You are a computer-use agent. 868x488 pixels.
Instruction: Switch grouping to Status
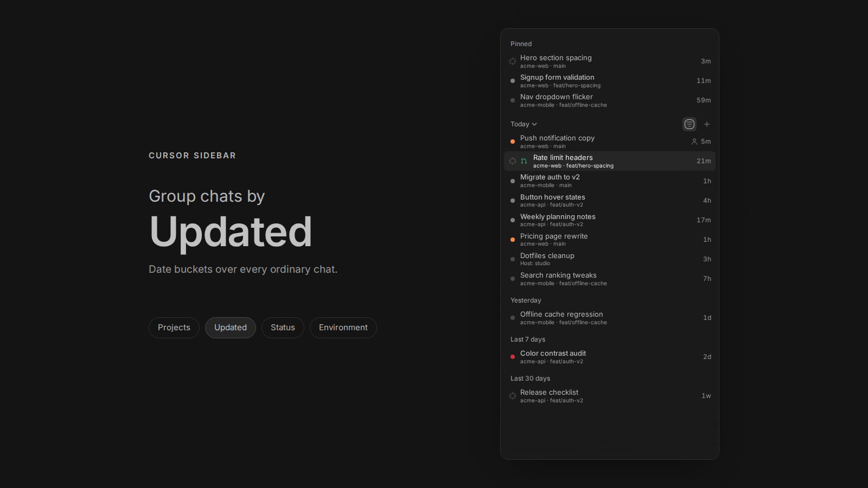283,328
